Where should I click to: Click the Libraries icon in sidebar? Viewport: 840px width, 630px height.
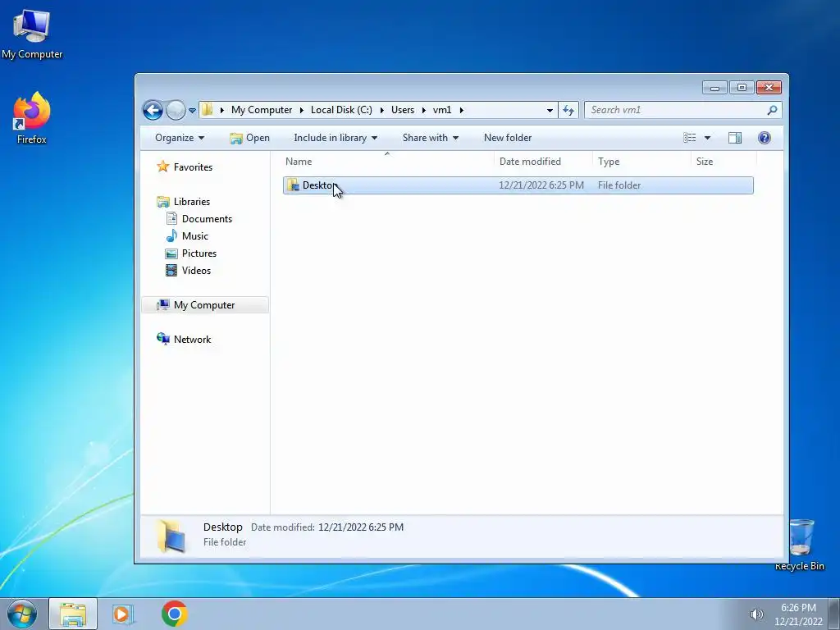[x=163, y=202]
